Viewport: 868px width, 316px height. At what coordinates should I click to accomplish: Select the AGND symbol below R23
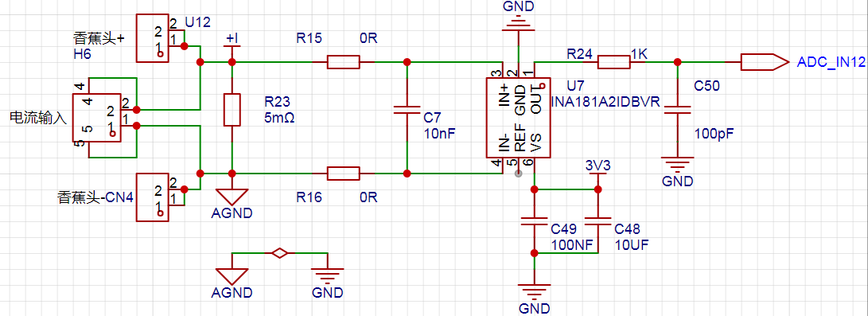click(232, 197)
